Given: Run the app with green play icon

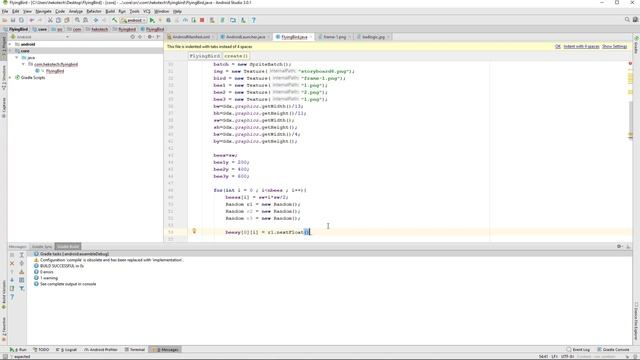Looking at the screenshot, I should click(152, 20).
